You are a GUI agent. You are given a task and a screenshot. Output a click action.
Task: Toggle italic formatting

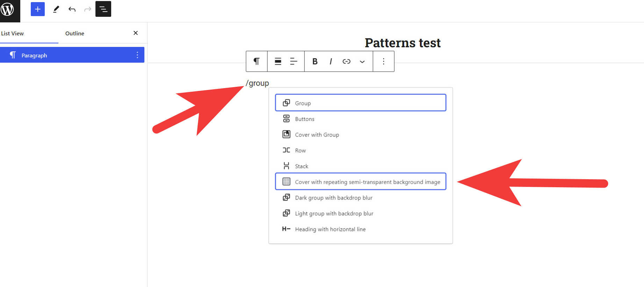click(x=331, y=61)
